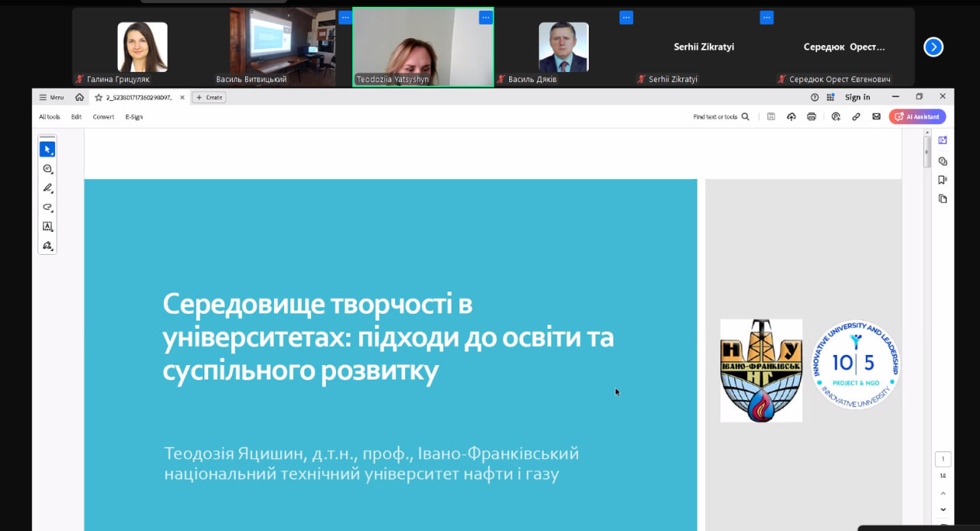Print the document using printer icon
The width and height of the screenshot is (980, 531).
pos(812,117)
